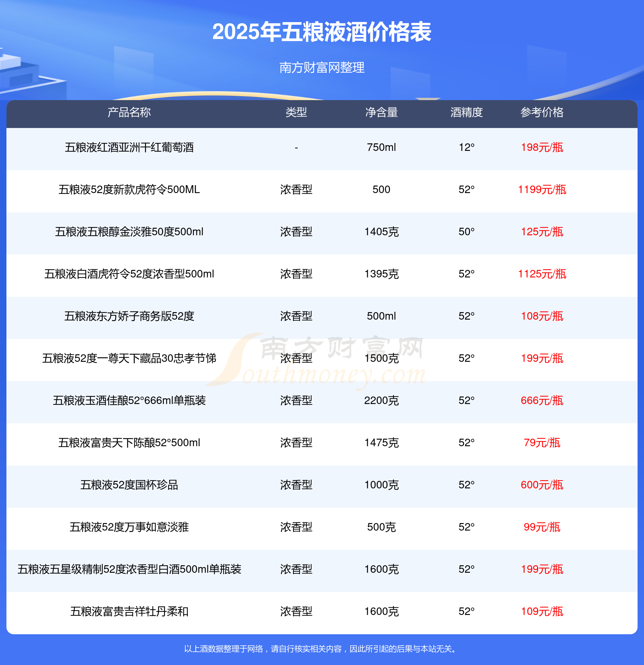The width and height of the screenshot is (644, 665).
Task: Select net content 1600克 for 五星级精制
Action: click(381, 569)
